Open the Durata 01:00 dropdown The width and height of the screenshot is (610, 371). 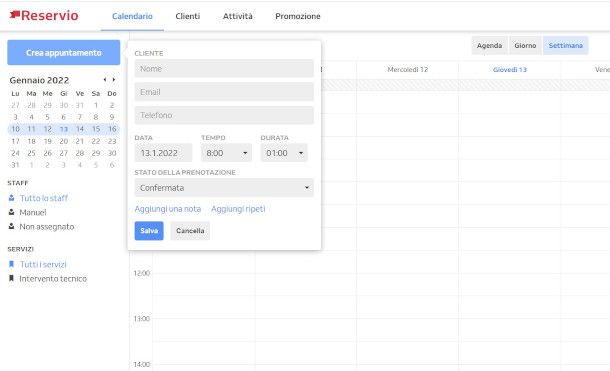point(284,153)
